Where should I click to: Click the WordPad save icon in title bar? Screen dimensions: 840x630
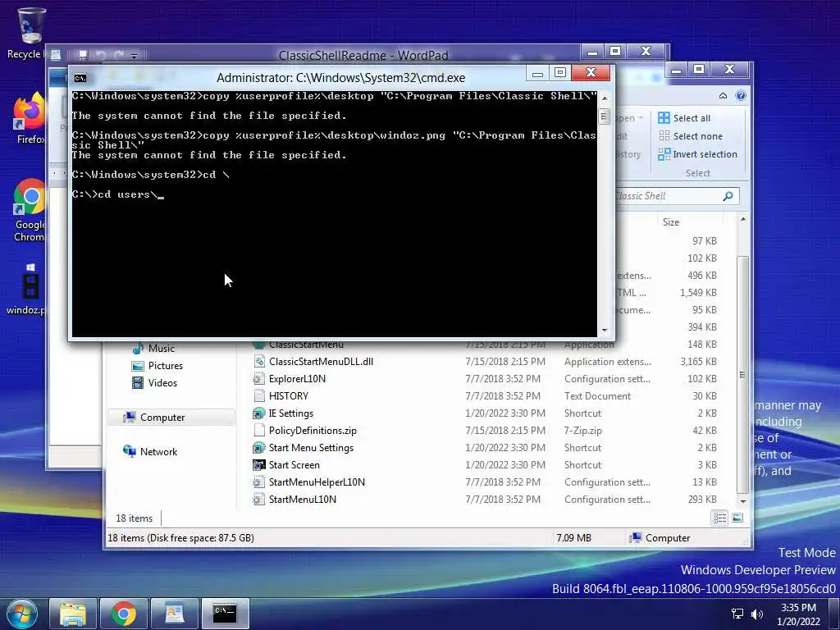pyautogui.click(x=83, y=55)
